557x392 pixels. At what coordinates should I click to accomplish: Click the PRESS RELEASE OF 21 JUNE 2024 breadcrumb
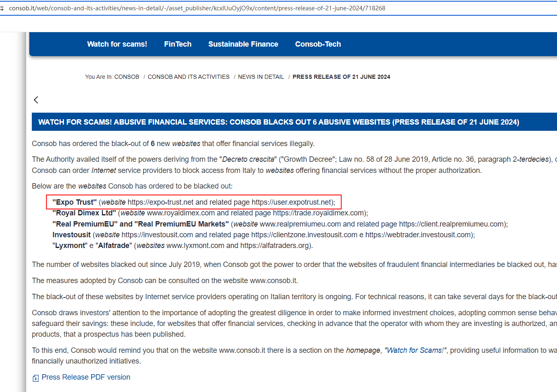[341, 77]
